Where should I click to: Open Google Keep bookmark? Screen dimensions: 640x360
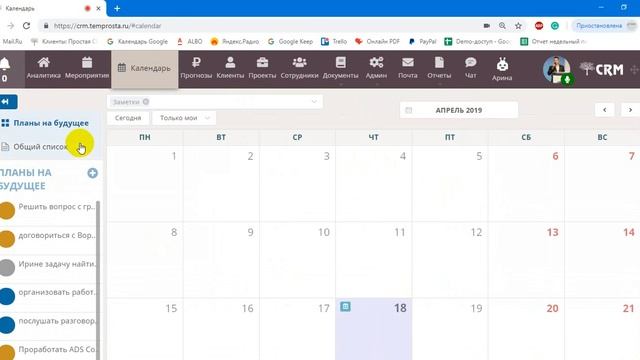290,42
